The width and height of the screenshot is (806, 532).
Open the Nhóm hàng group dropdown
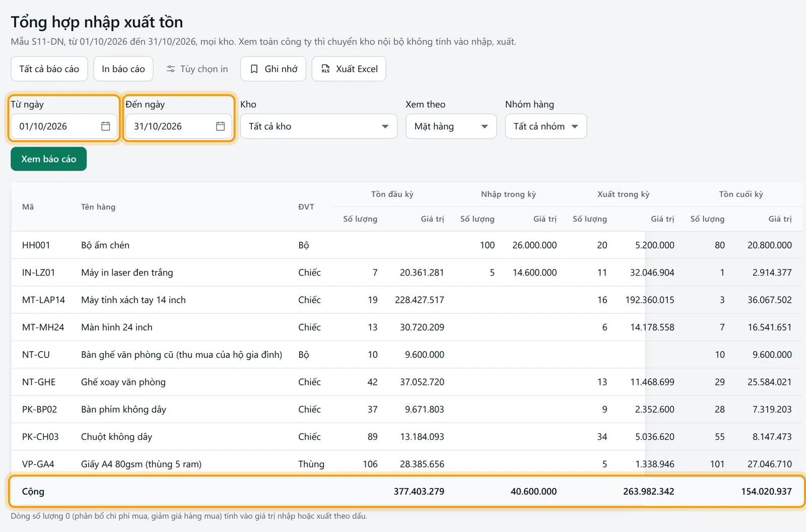[x=546, y=126]
